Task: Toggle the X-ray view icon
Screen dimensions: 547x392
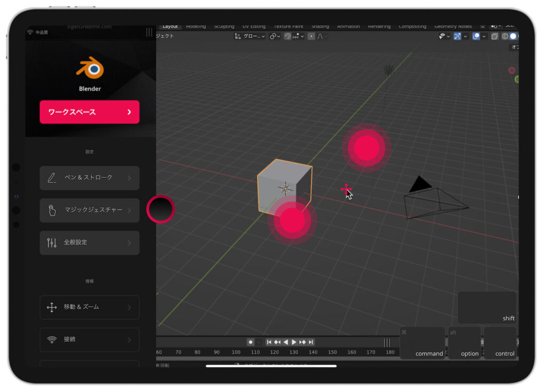Action: (x=494, y=36)
